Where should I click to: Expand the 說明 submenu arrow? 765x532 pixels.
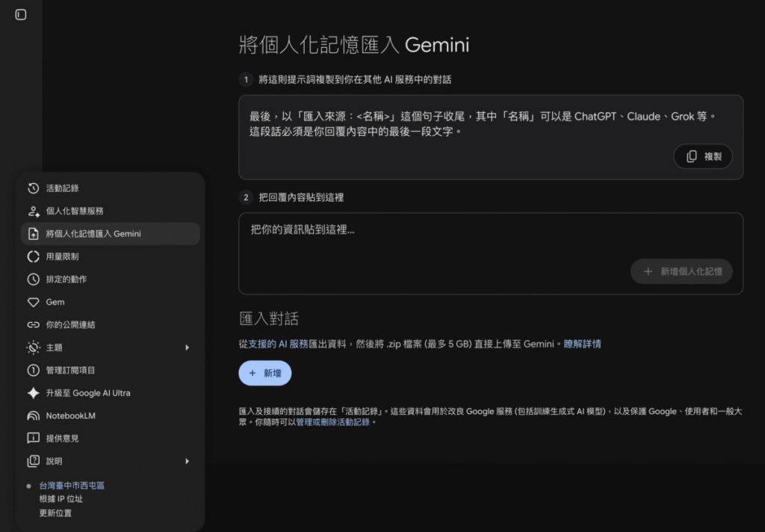point(187,461)
